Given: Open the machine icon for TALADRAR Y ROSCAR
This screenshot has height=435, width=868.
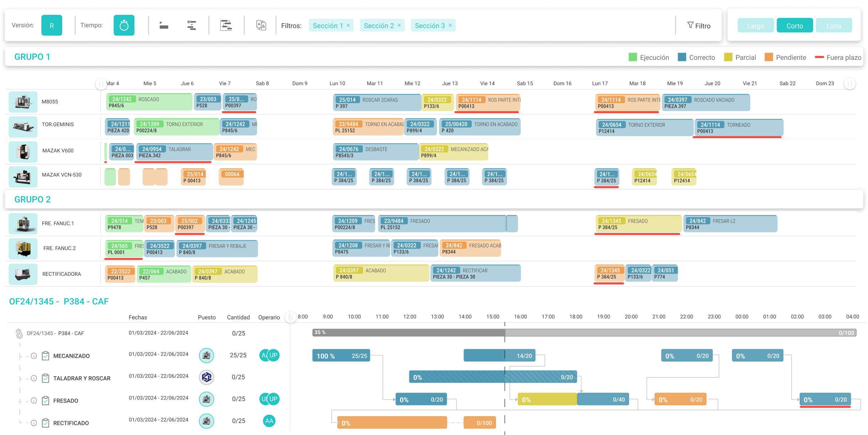Looking at the screenshot, I should click(x=206, y=377).
